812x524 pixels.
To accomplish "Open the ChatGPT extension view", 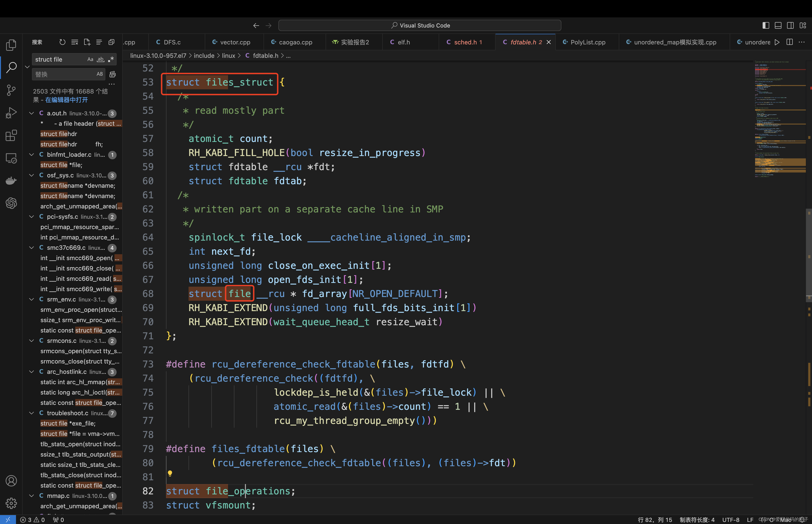I will tap(11, 203).
